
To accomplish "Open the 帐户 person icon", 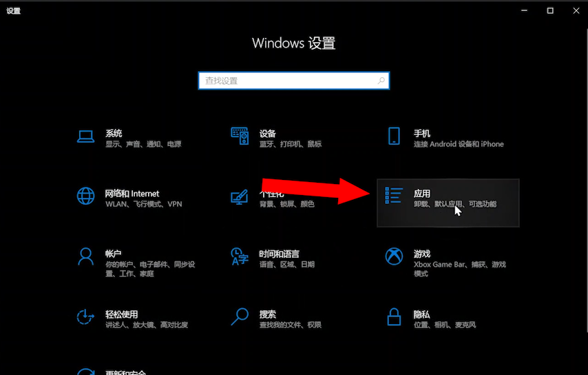I will pos(85,256).
